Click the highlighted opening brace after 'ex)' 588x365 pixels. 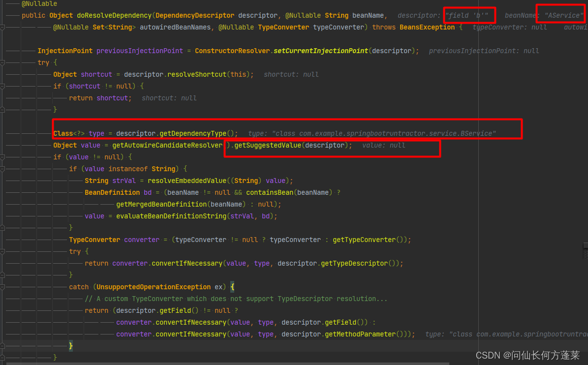click(x=232, y=287)
